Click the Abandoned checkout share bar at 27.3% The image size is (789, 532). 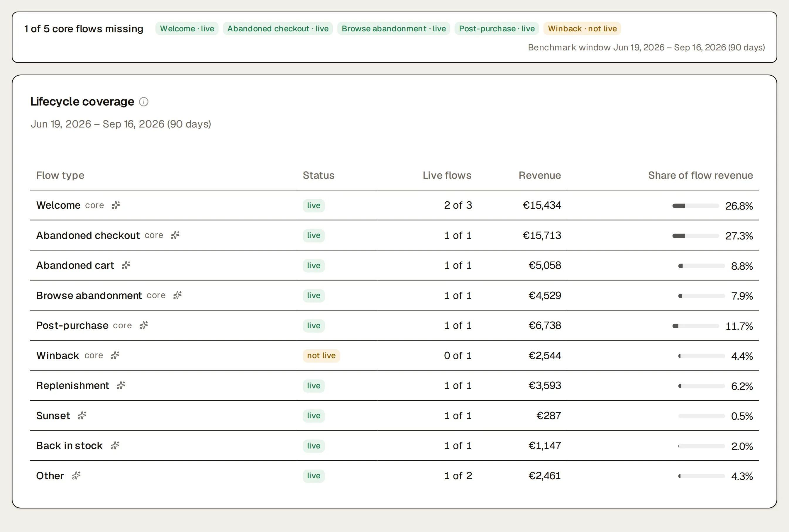pyautogui.click(x=696, y=236)
